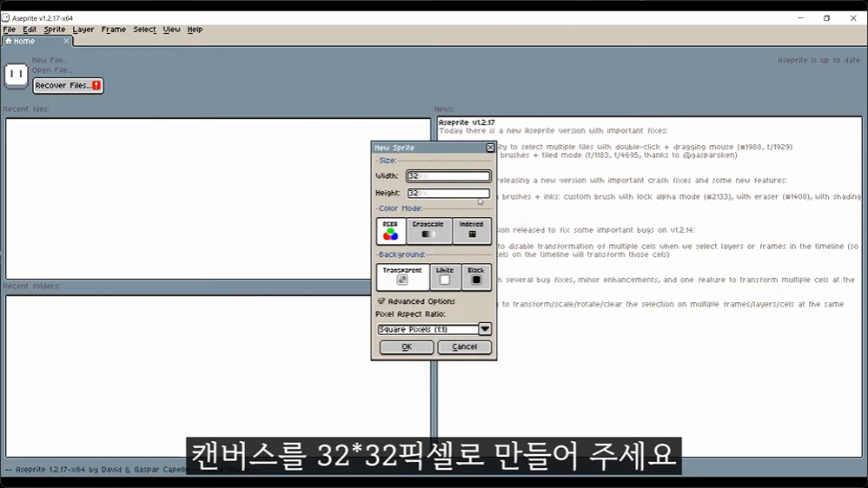This screenshot has height=488, width=868.
Task: Choose Transparent background
Action: pyautogui.click(x=402, y=277)
